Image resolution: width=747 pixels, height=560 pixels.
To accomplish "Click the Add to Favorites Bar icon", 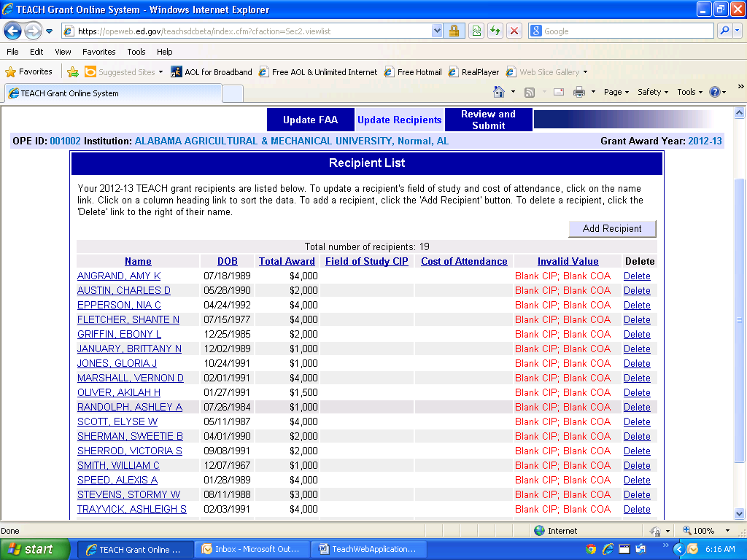I will point(73,72).
